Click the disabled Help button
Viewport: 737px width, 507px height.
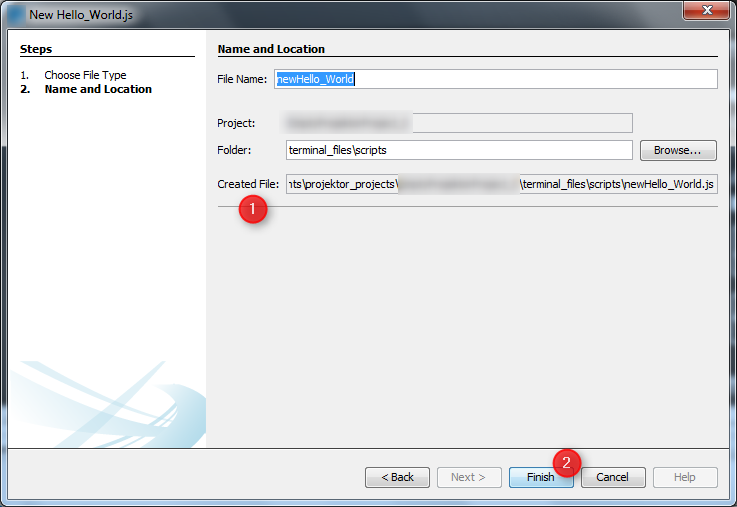(x=685, y=477)
